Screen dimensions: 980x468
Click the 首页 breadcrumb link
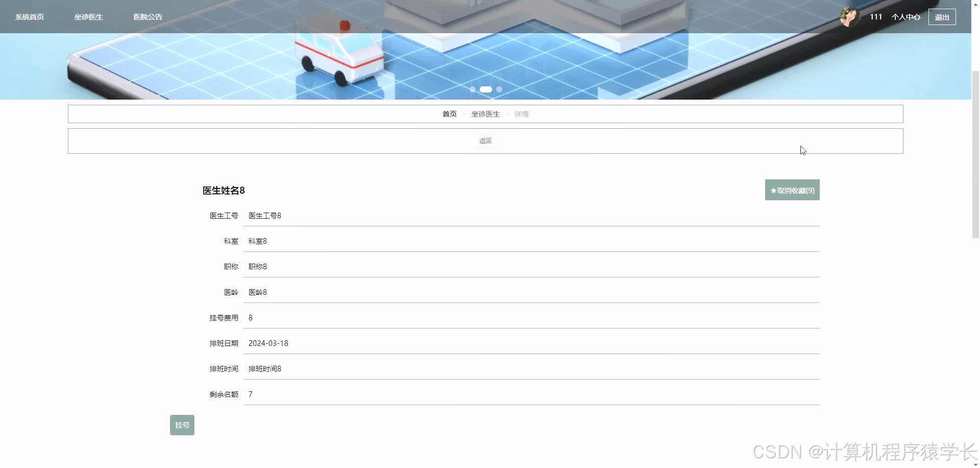[450, 114]
